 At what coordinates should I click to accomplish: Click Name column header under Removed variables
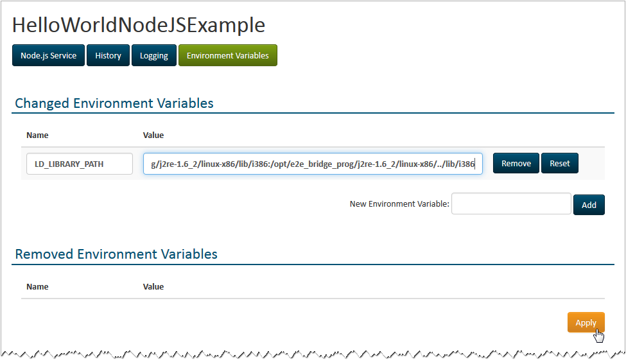click(x=37, y=287)
